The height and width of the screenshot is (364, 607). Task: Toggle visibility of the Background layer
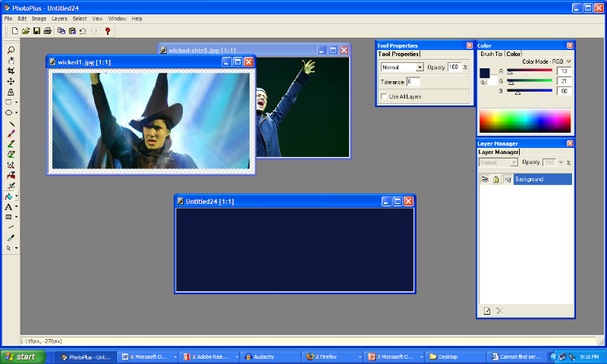click(x=485, y=179)
